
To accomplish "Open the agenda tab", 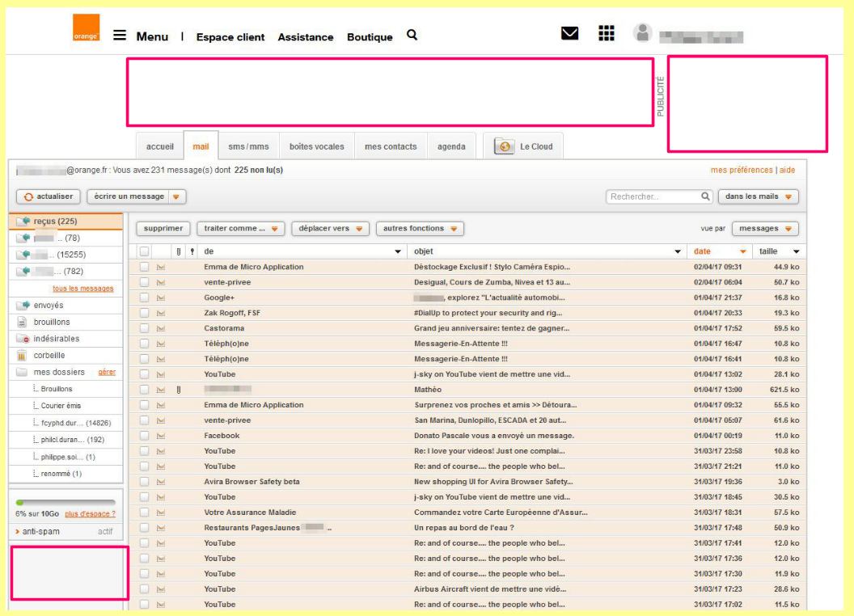I will coord(450,146).
